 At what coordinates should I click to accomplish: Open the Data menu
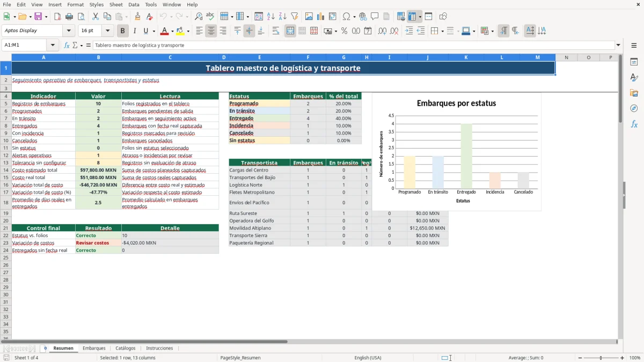(134, 4)
